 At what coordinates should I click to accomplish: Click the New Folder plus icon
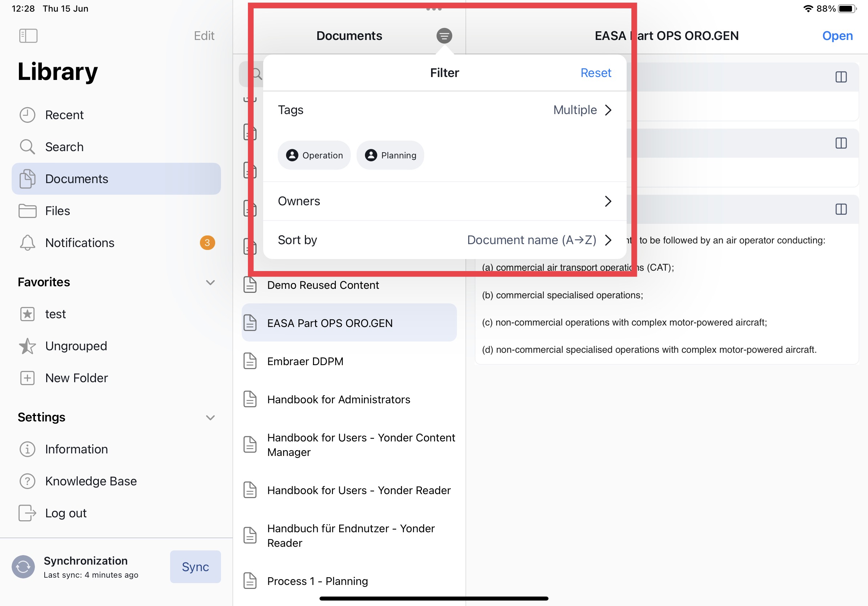tap(27, 378)
